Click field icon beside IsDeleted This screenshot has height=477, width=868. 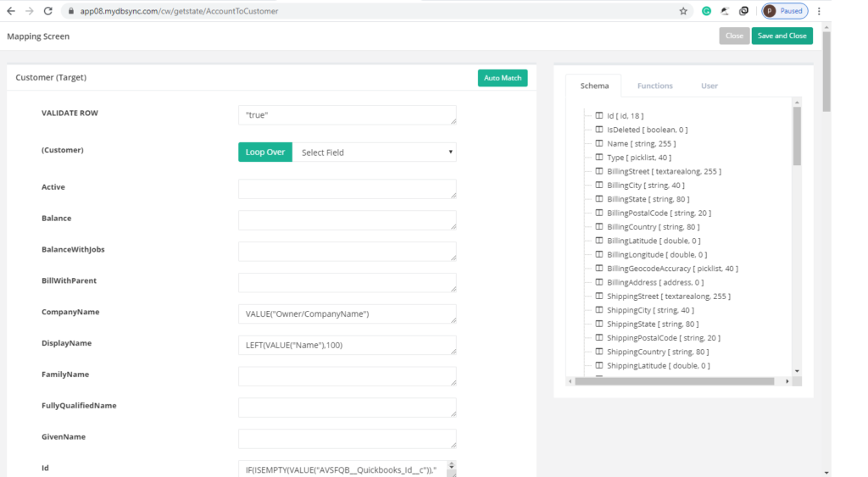coord(598,130)
